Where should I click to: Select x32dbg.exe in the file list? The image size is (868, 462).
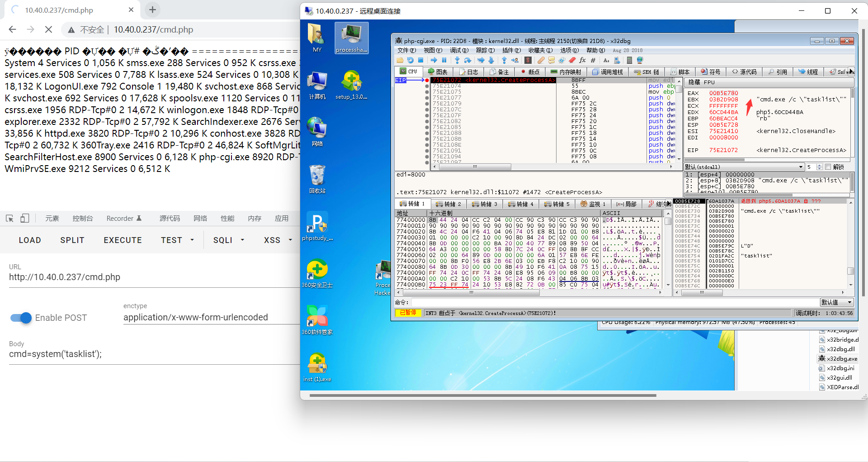click(838, 358)
